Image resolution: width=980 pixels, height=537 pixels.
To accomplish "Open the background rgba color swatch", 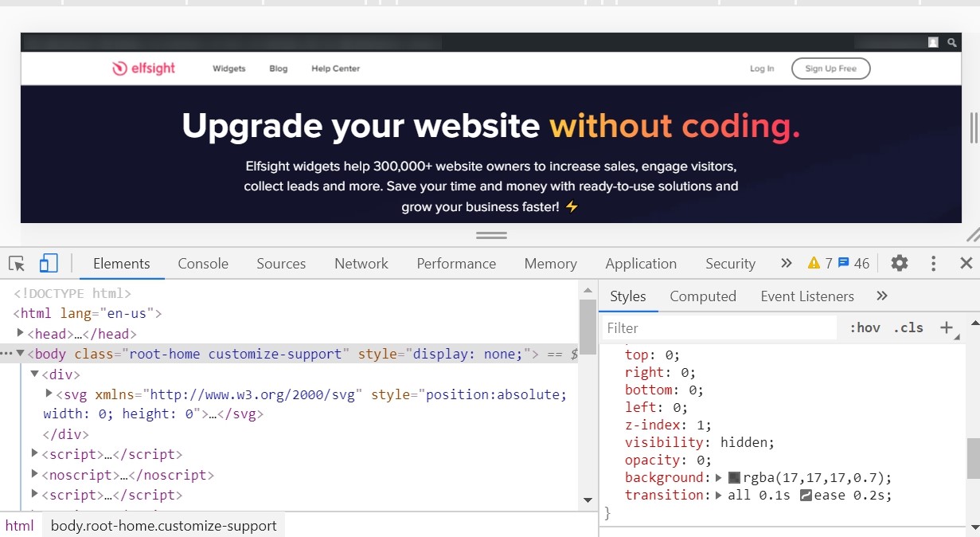I will [x=734, y=478].
